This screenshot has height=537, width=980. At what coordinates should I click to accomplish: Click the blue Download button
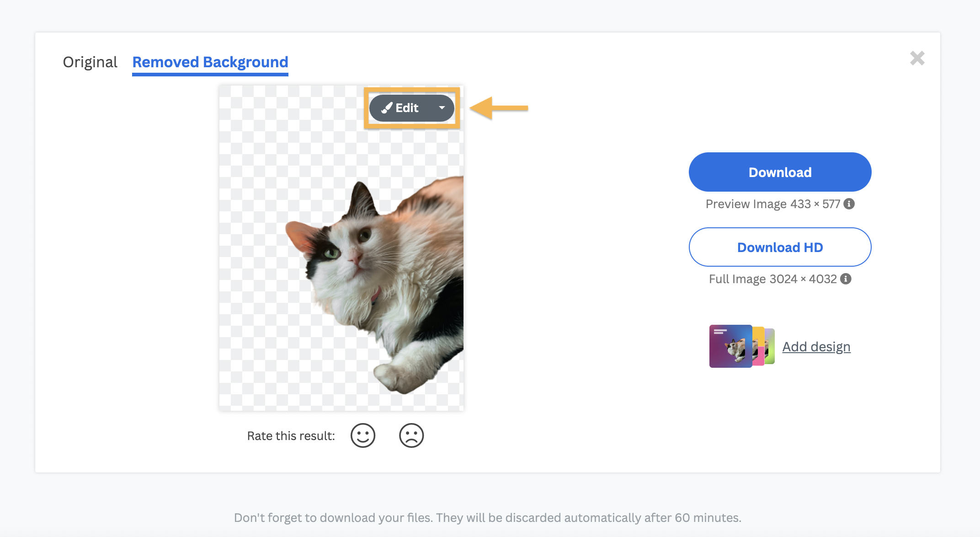tap(780, 172)
